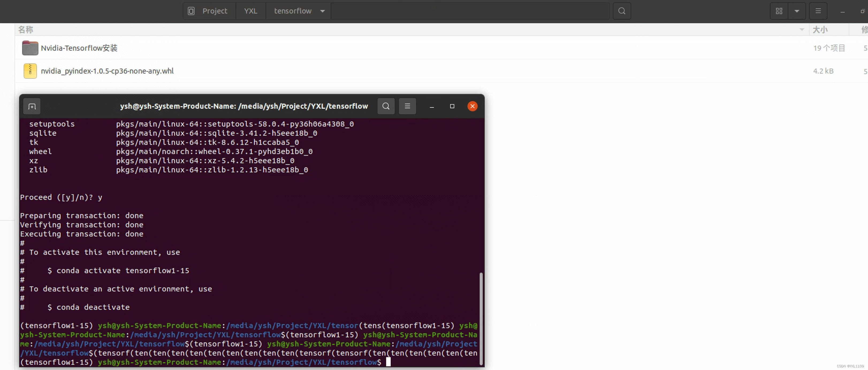Image resolution: width=868 pixels, height=370 pixels.
Task: Click the nvidia_pyindex wheel package icon
Action: point(30,71)
